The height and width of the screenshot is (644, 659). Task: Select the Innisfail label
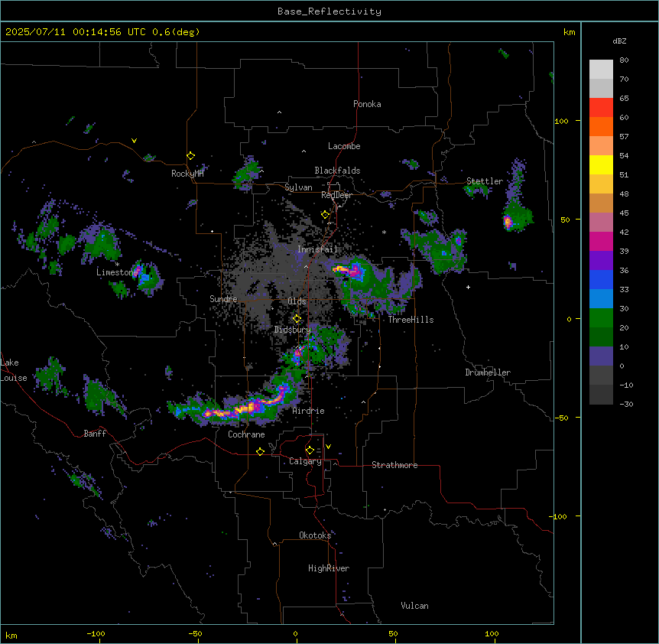tap(317, 249)
